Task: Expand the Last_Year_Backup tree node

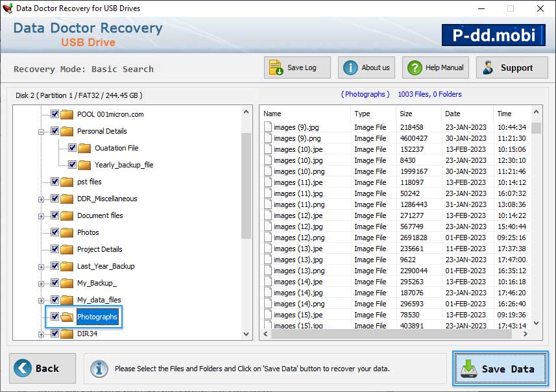Action: [x=41, y=267]
